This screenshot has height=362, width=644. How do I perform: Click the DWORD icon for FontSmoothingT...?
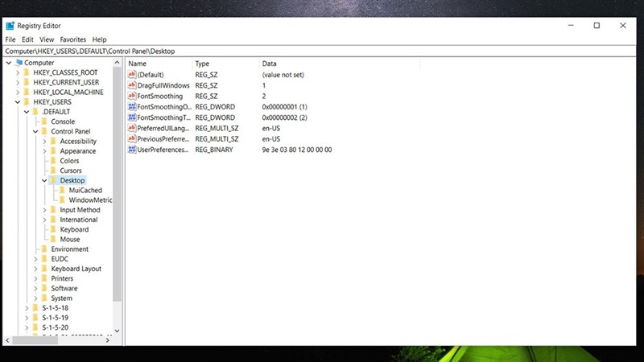[132, 117]
